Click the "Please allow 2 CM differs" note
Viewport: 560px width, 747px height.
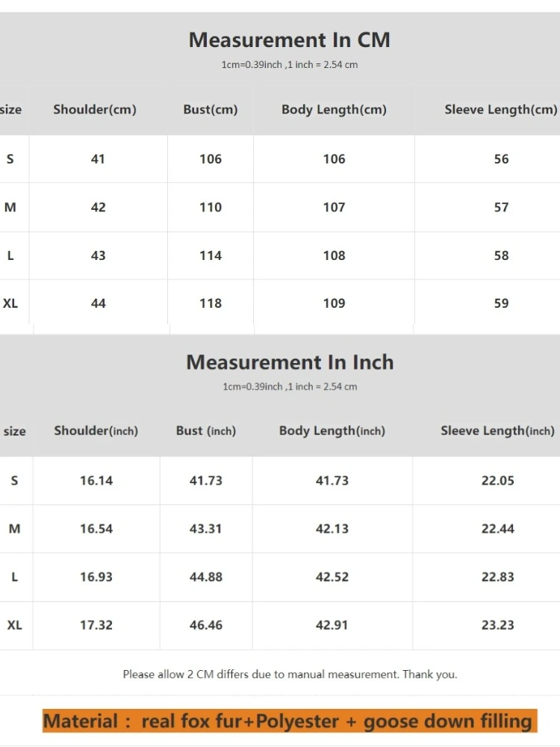290,675
